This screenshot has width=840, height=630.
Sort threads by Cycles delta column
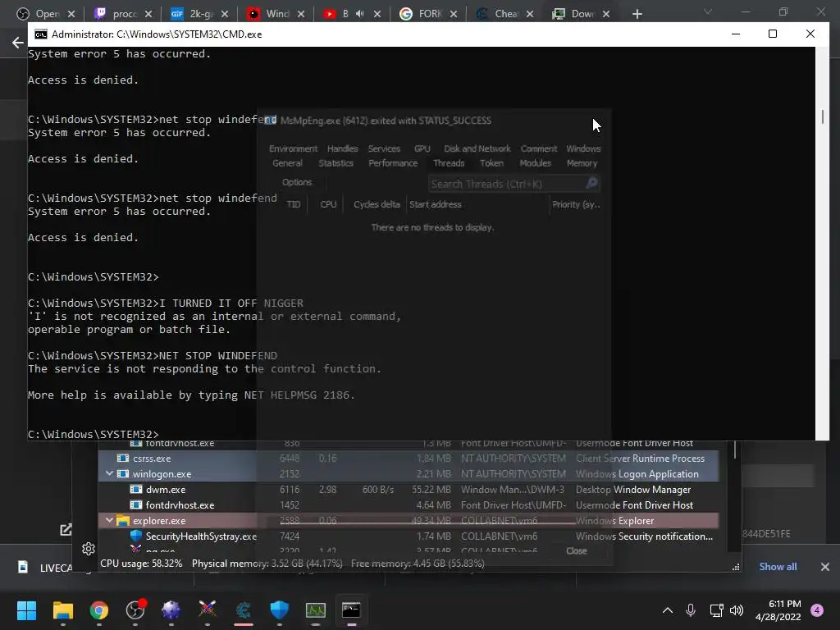pyautogui.click(x=377, y=204)
